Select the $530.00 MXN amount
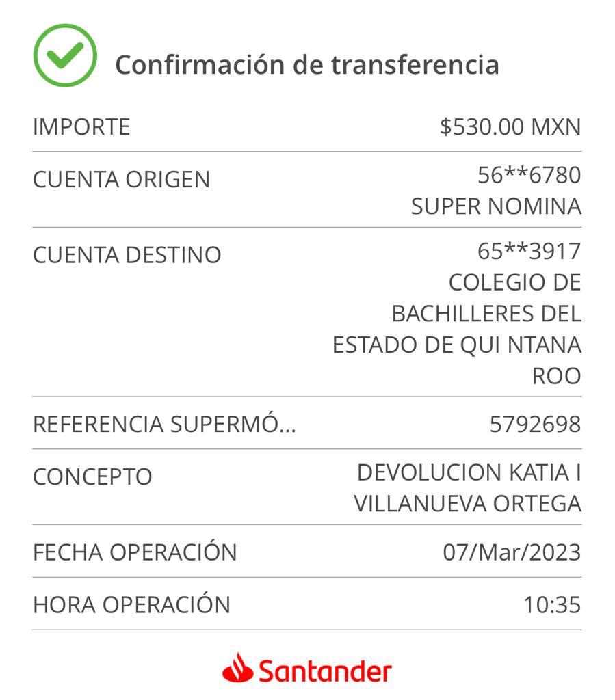Viewport: 615px width, 700px height. [510, 126]
